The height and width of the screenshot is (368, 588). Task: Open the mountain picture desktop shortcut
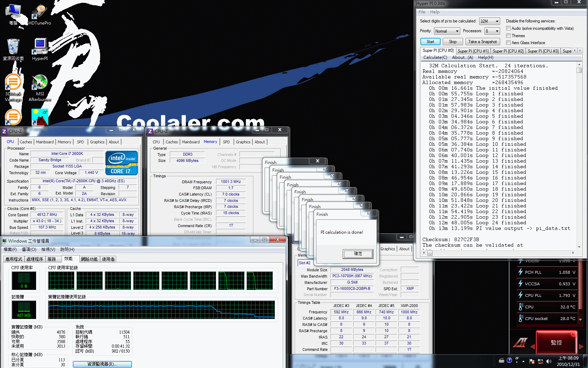coord(40,117)
